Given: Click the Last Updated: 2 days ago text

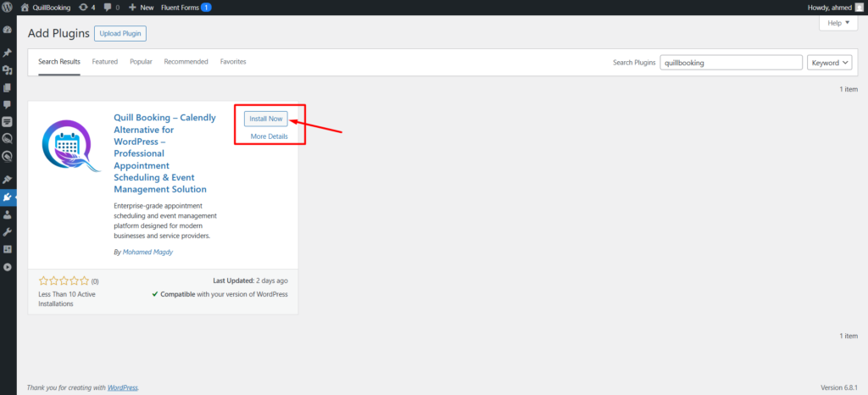Looking at the screenshot, I should coord(250,281).
